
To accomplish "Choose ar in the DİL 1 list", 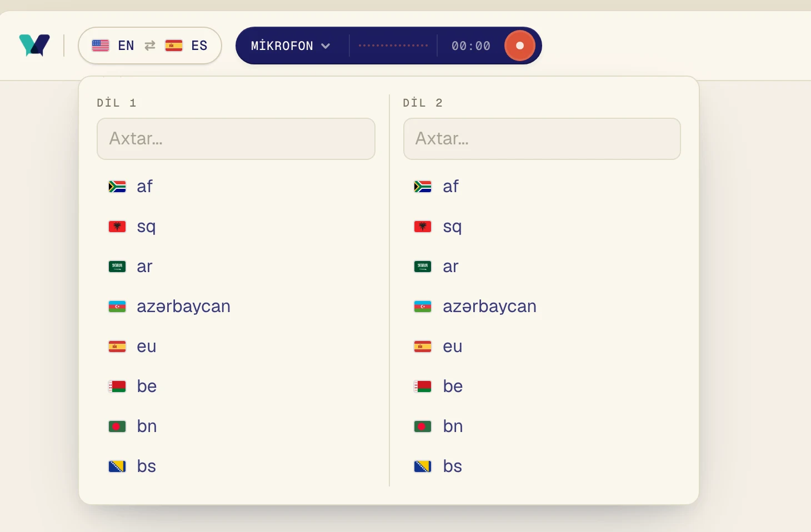I will pos(236,267).
